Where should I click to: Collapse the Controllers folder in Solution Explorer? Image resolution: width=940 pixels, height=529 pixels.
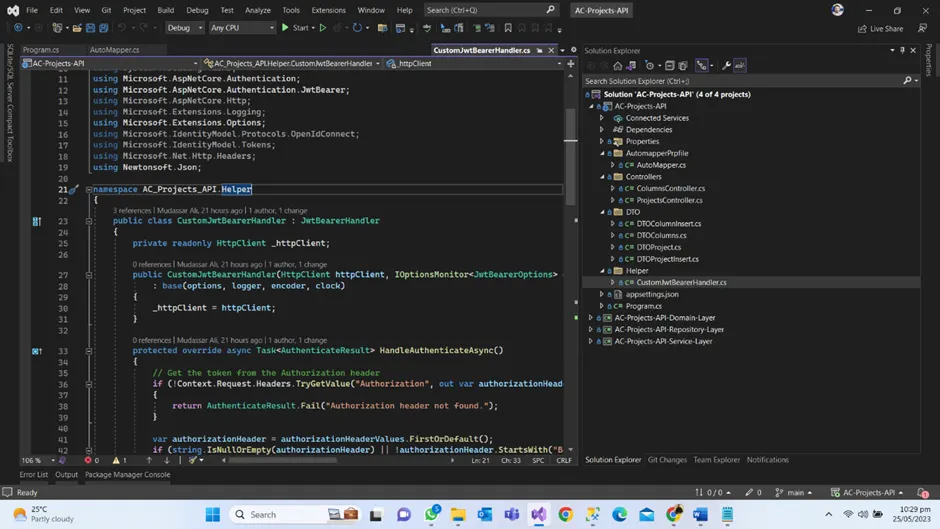[603, 177]
